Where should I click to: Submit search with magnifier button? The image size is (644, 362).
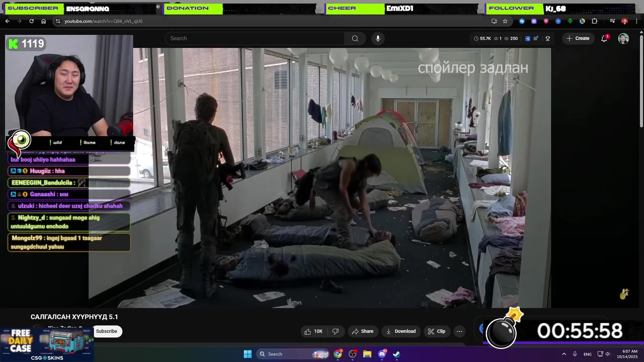(x=355, y=38)
